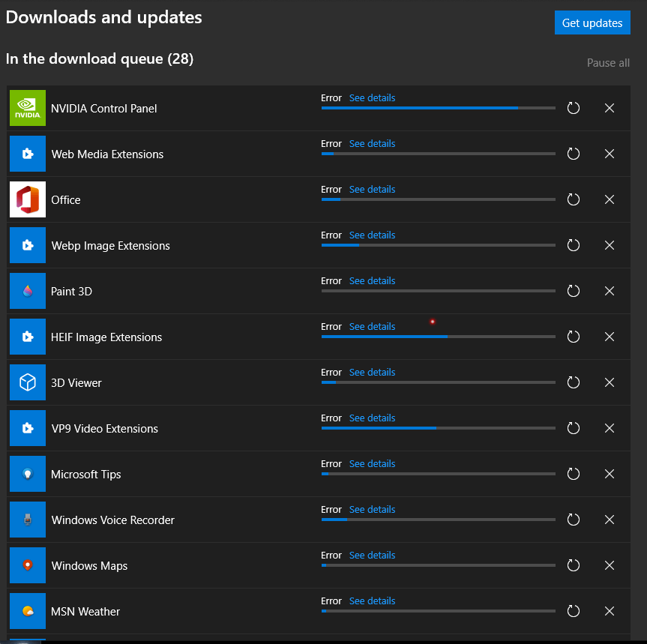Image resolution: width=647 pixels, height=644 pixels.
Task: Open the 3D Viewer cube icon
Action: pos(28,383)
